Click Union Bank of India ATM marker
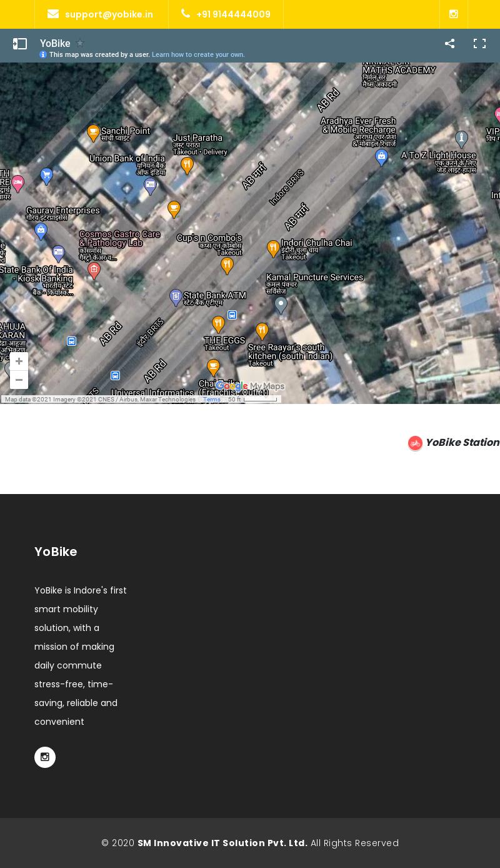500x868 pixels. 150,185
